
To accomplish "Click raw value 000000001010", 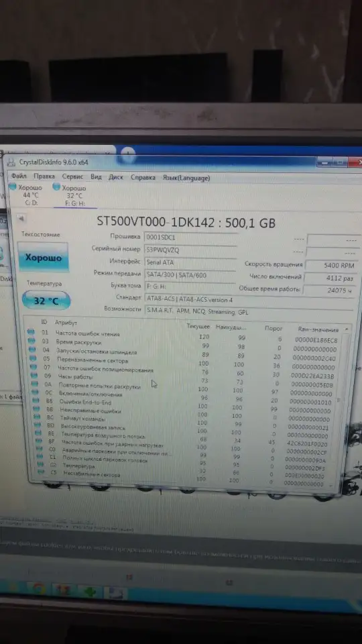I will coord(310,402).
